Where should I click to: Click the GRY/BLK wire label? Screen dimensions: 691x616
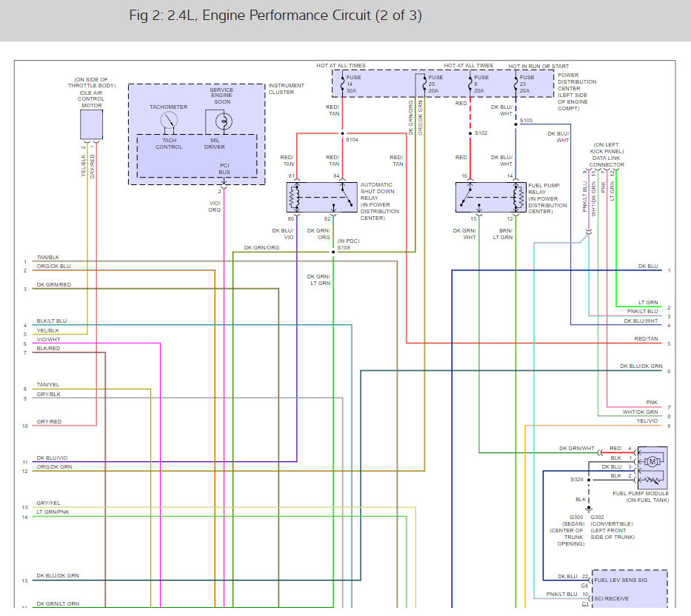[48, 395]
